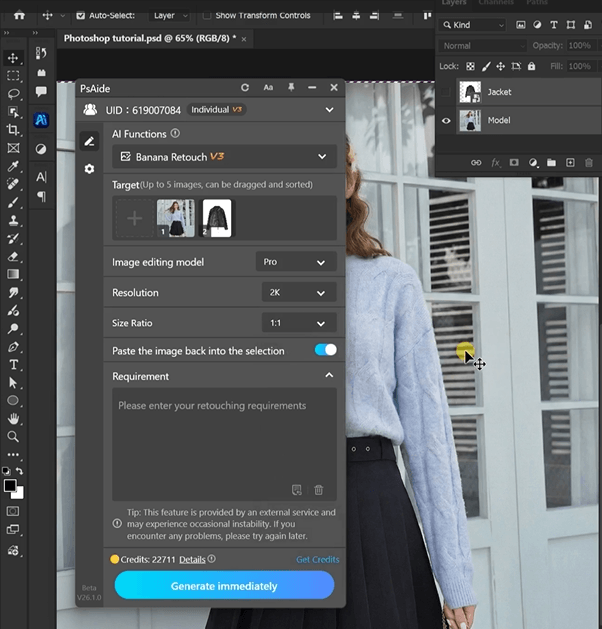
Task: Change PsAide language with Aa icon
Action: (x=268, y=87)
